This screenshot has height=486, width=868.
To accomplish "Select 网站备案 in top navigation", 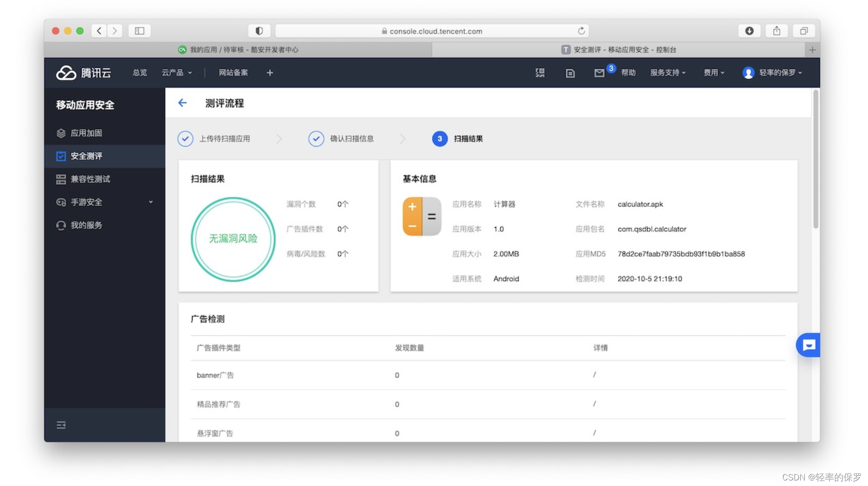I will coord(233,73).
